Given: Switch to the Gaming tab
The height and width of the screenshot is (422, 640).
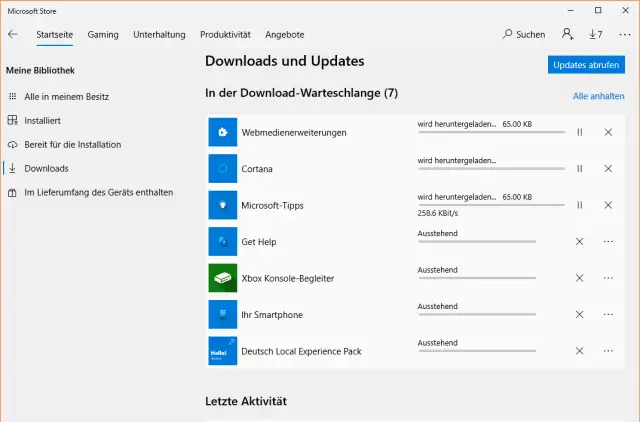Looking at the screenshot, I should 103,34.
